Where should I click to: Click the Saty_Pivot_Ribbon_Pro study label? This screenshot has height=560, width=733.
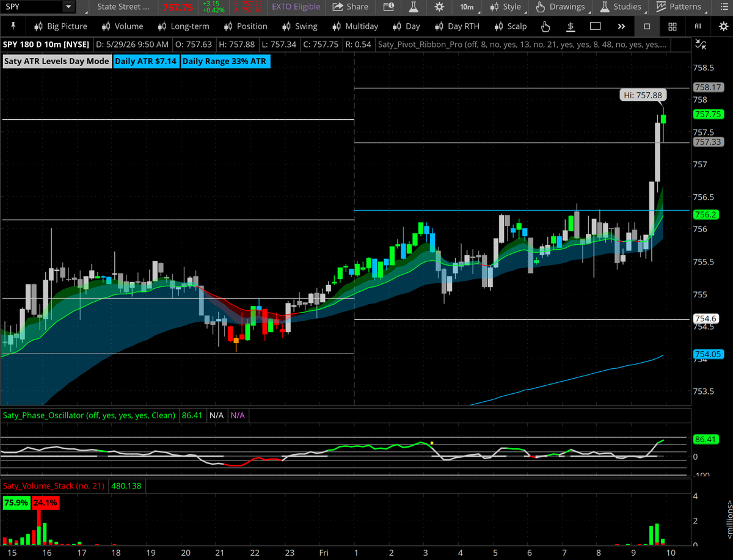tap(522, 45)
